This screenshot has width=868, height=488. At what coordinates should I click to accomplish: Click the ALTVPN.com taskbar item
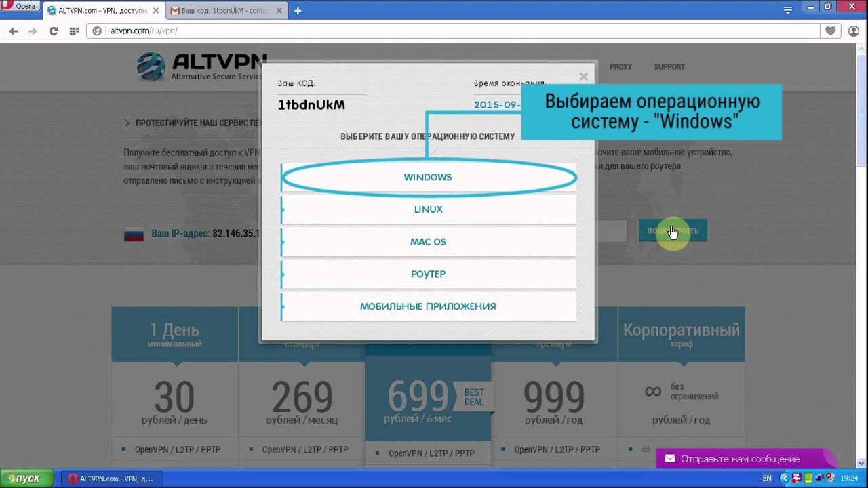[x=111, y=479]
